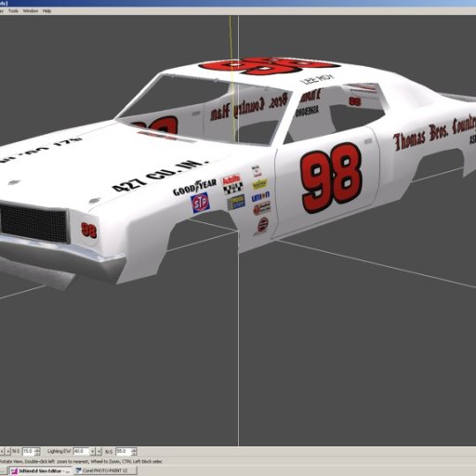Click the STP logo decal on the fender
This screenshot has height=476, width=476.
pos(200,203)
